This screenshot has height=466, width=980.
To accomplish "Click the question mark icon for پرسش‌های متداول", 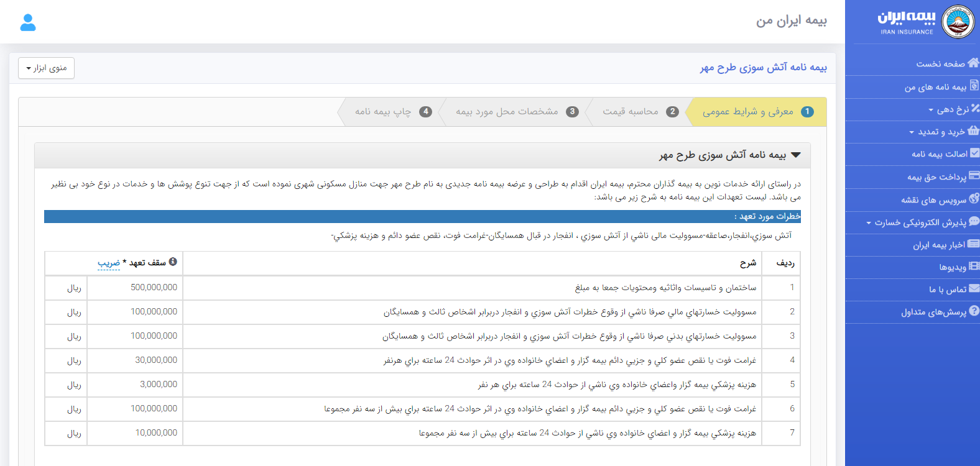I will [x=974, y=311].
